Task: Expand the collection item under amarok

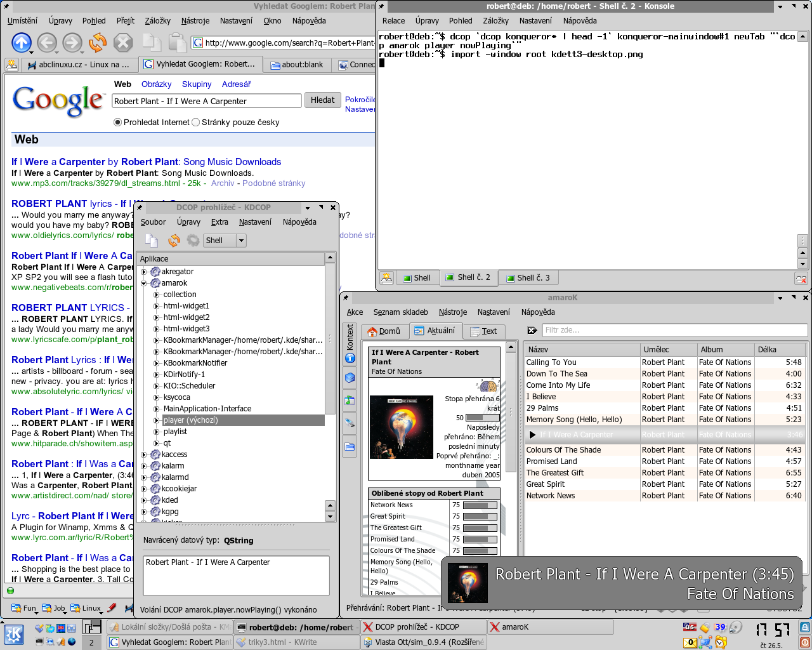Action: pyautogui.click(x=157, y=295)
